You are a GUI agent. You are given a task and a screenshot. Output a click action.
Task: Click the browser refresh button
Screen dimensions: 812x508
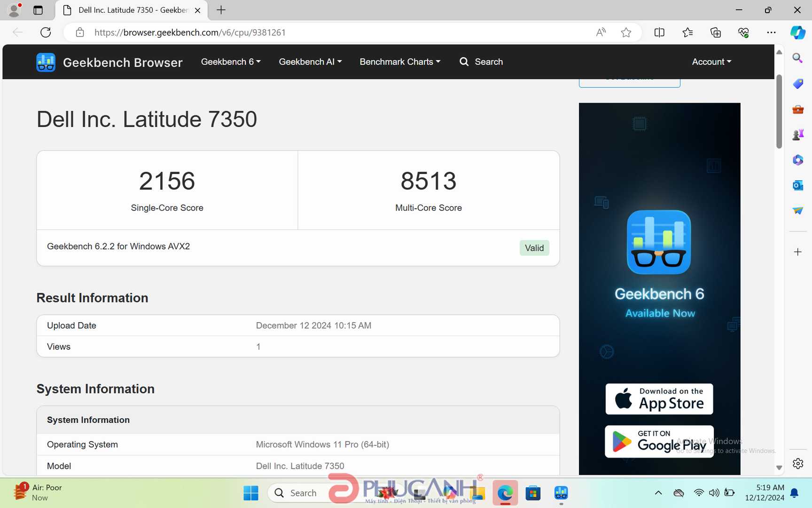(46, 32)
